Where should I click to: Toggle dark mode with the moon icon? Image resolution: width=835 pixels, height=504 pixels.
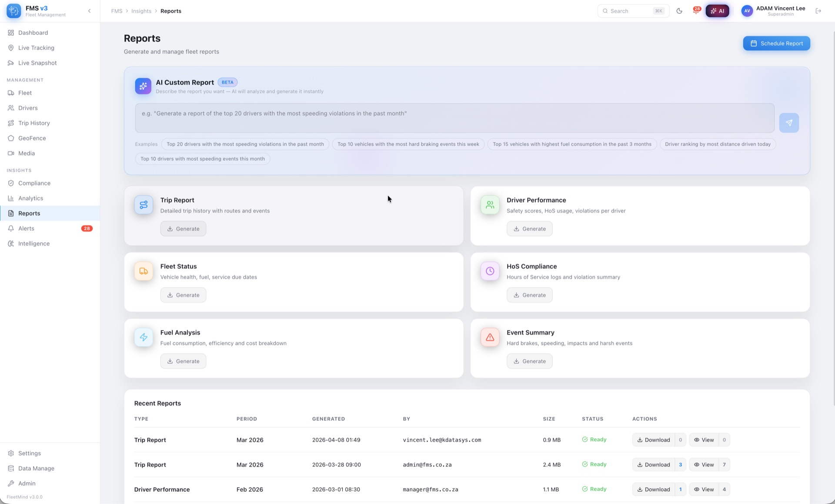point(679,11)
